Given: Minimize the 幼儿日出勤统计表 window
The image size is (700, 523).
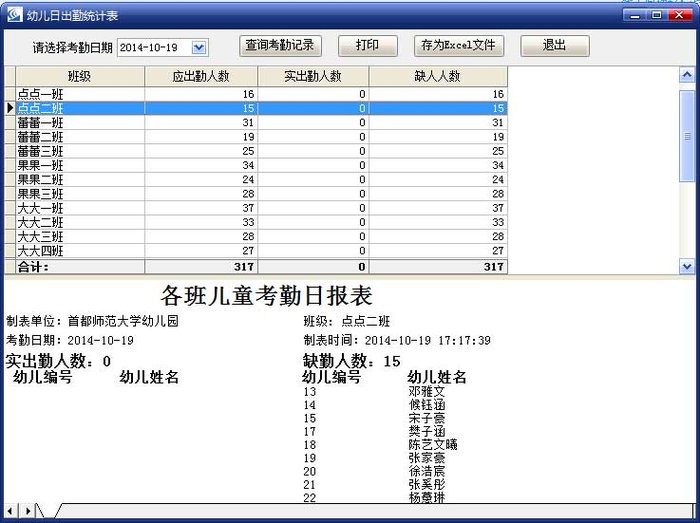Looking at the screenshot, I should 634,15.
